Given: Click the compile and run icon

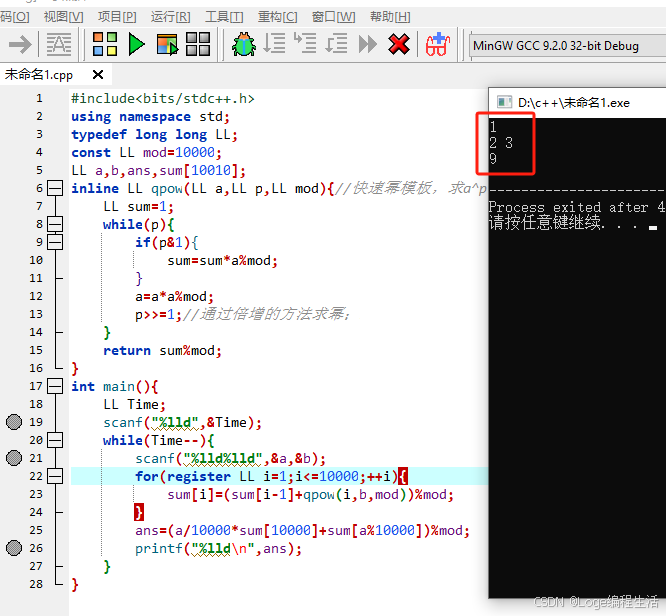Looking at the screenshot, I should point(167,45).
